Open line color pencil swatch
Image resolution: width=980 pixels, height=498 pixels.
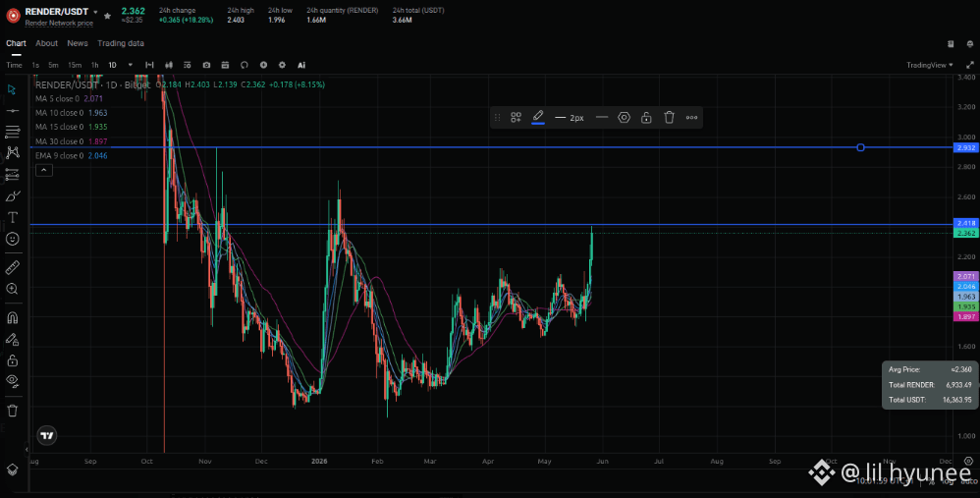538,117
